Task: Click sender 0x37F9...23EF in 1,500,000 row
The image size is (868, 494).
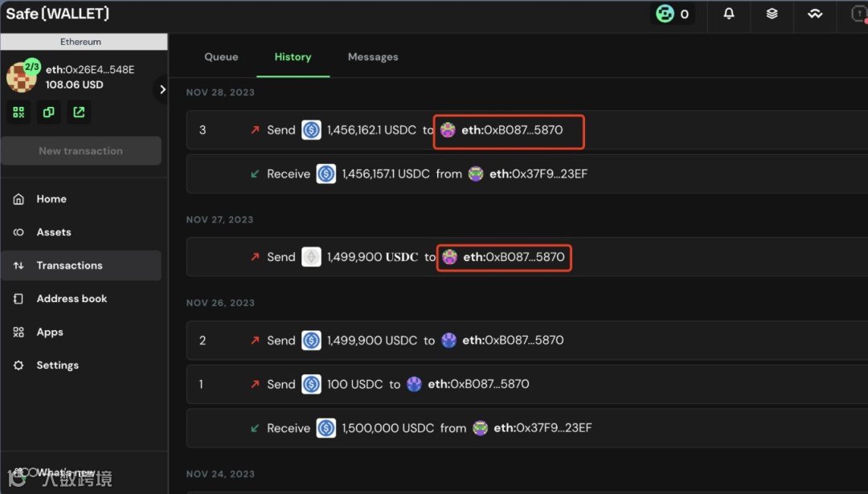Action: click(542, 428)
